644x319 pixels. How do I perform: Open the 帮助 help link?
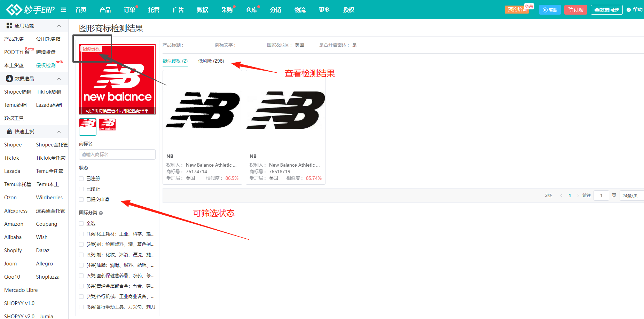[634, 10]
